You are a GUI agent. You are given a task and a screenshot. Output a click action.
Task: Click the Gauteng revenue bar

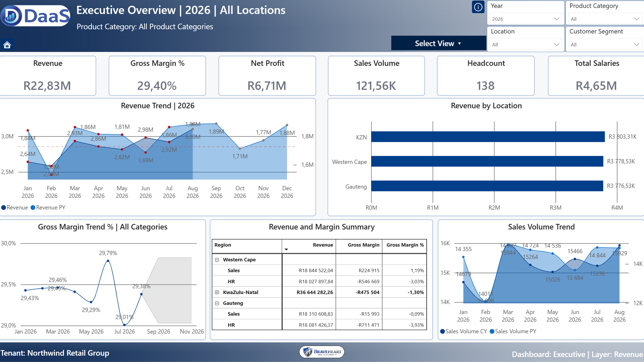487,186
